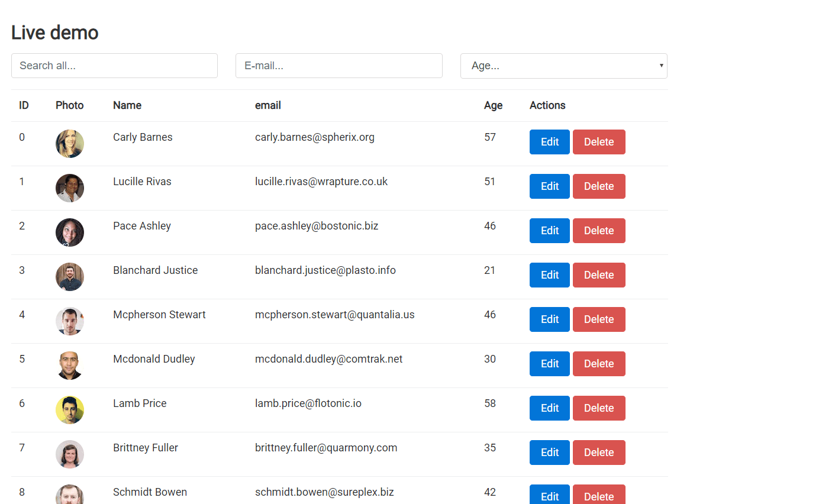Image resolution: width=835 pixels, height=504 pixels.
Task: Click Lamb Price profile photo
Action: pyautogui.click(x=70, y=410)
